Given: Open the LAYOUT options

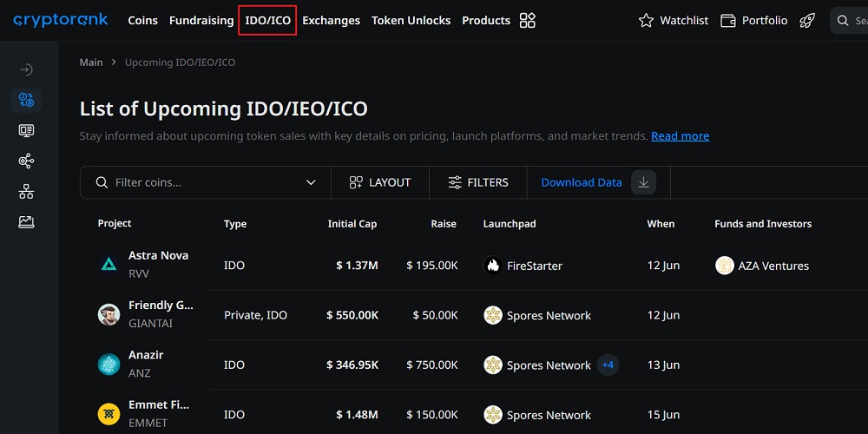Looking at the screenshot, I should [380, 182].
